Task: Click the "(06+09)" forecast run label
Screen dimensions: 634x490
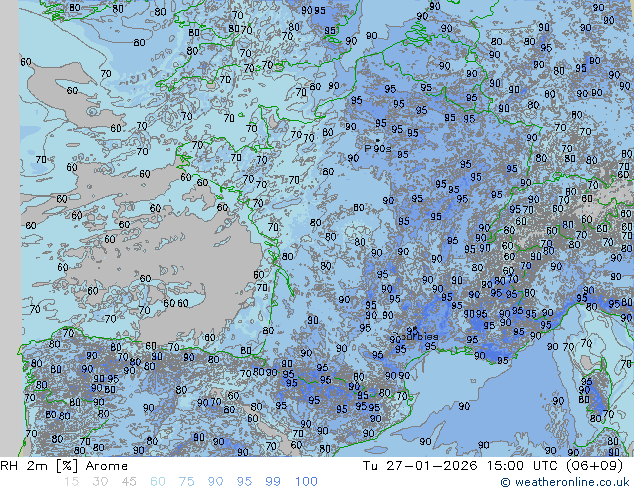Action: click(595, 466)
